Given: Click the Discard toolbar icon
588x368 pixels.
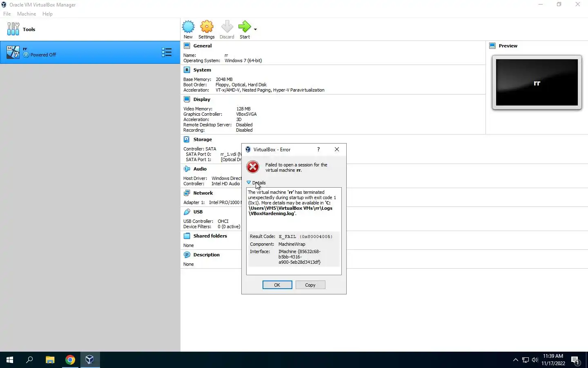Looking at the screenshot, I should [227, 29].
